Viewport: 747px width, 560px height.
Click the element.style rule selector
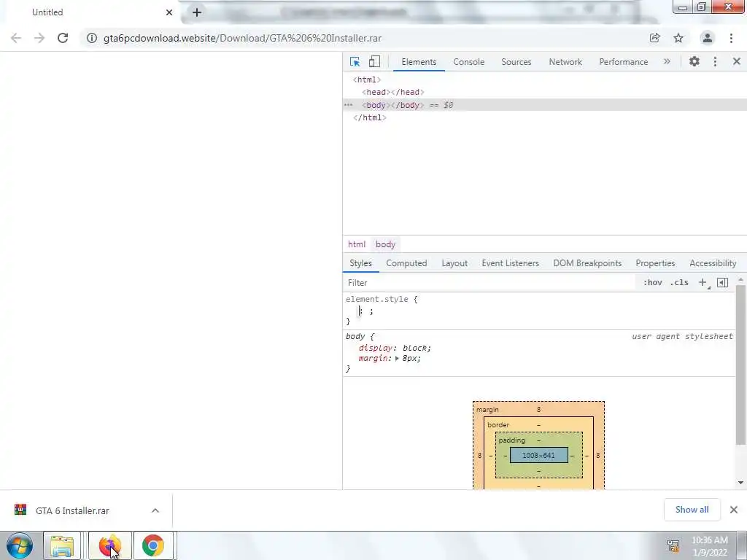(377, 299)
